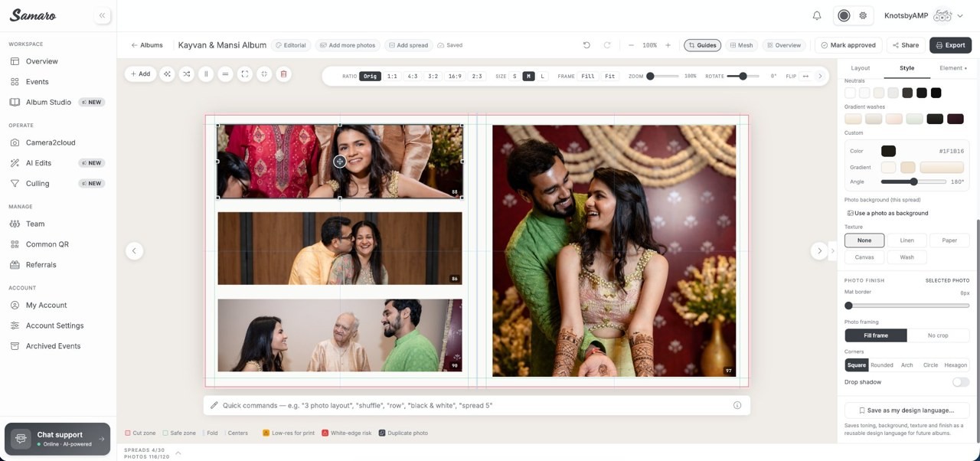Open the Style tab
The height and width of the screenshot is (461, 980).
click(906, 68)
